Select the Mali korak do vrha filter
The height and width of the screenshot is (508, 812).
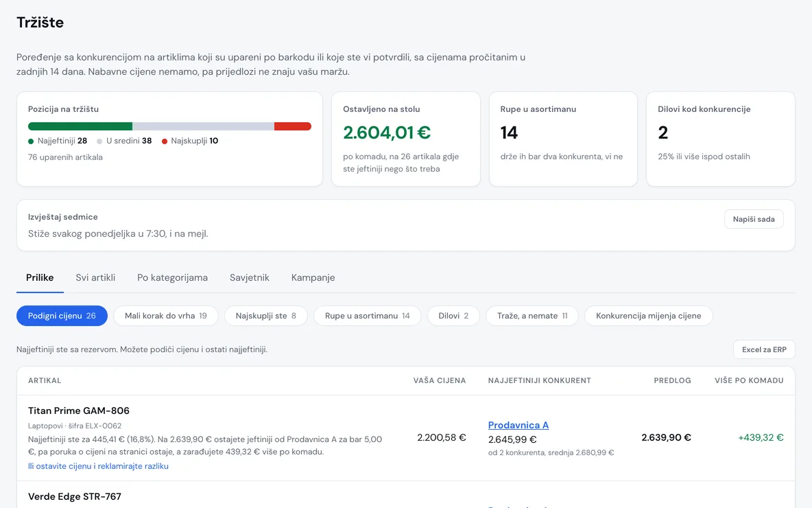pyautogui.click(x=166, y=316)
